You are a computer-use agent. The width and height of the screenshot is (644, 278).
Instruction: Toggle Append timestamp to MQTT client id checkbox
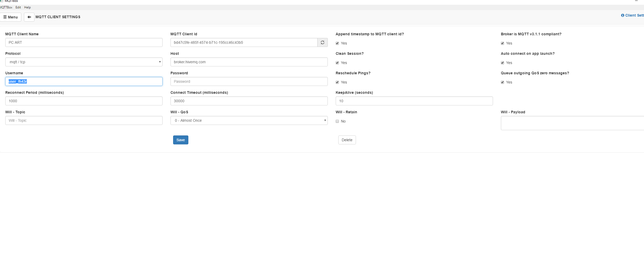point(337,43)
